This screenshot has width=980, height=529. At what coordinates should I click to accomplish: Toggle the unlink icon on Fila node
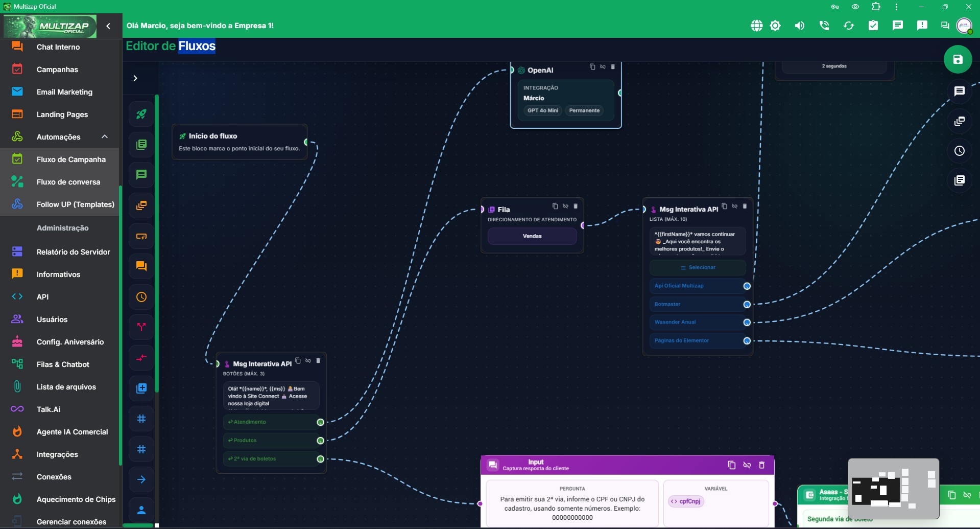[565, 206]
